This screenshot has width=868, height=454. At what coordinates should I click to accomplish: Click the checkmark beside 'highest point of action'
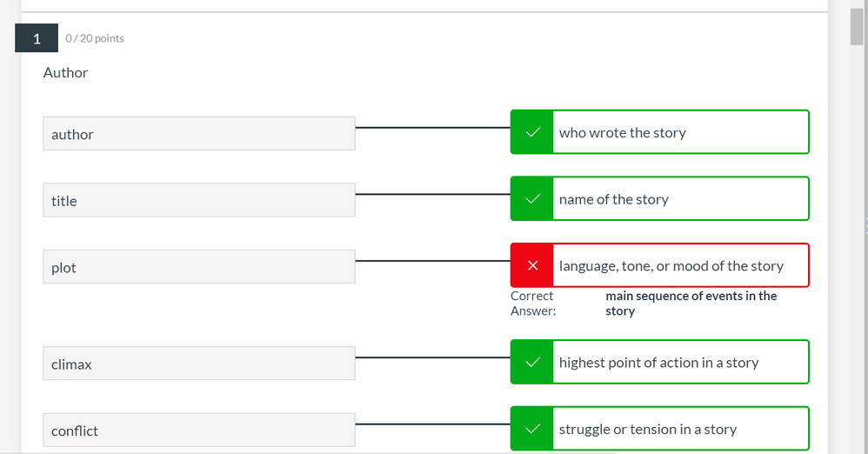(x=532, y=362)
